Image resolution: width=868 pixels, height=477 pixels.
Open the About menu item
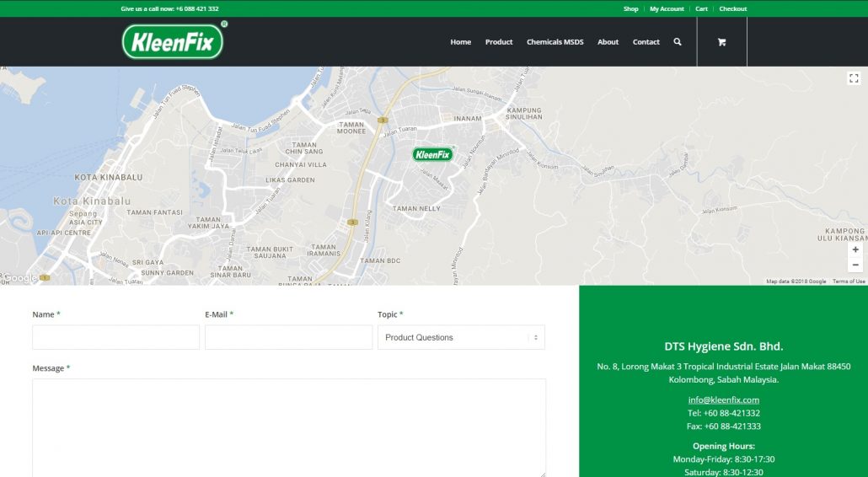[x=608, y=42]
